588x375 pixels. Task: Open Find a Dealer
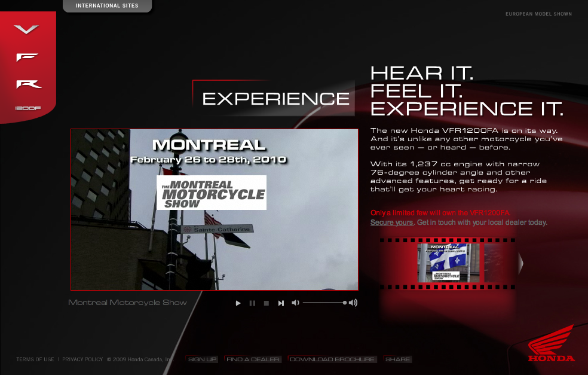[x=253, y=359]
